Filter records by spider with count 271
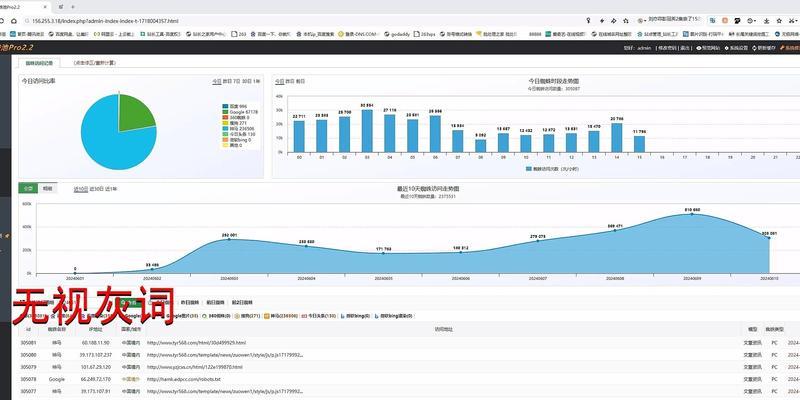Screen dimensions: 800x400 247,316
